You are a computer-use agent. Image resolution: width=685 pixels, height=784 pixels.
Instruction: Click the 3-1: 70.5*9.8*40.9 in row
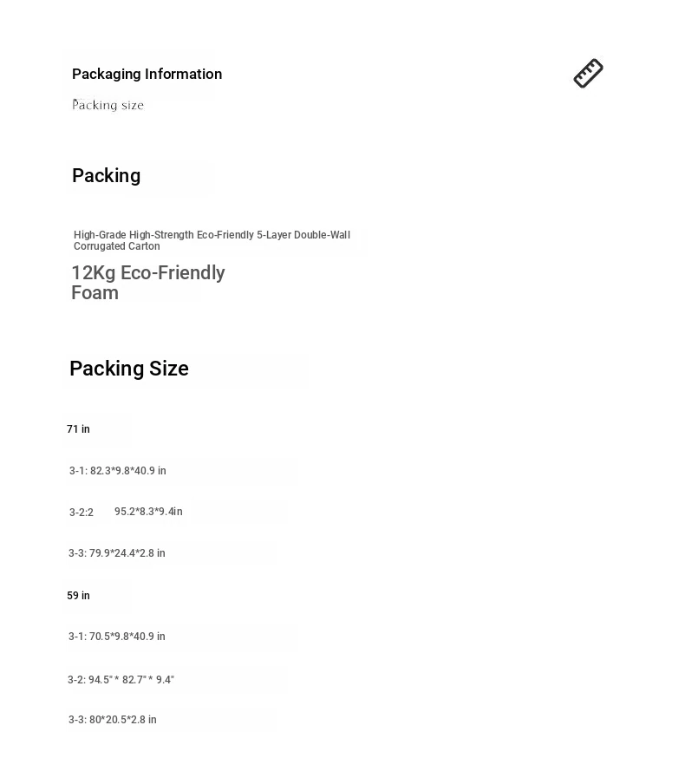[116, 637]
